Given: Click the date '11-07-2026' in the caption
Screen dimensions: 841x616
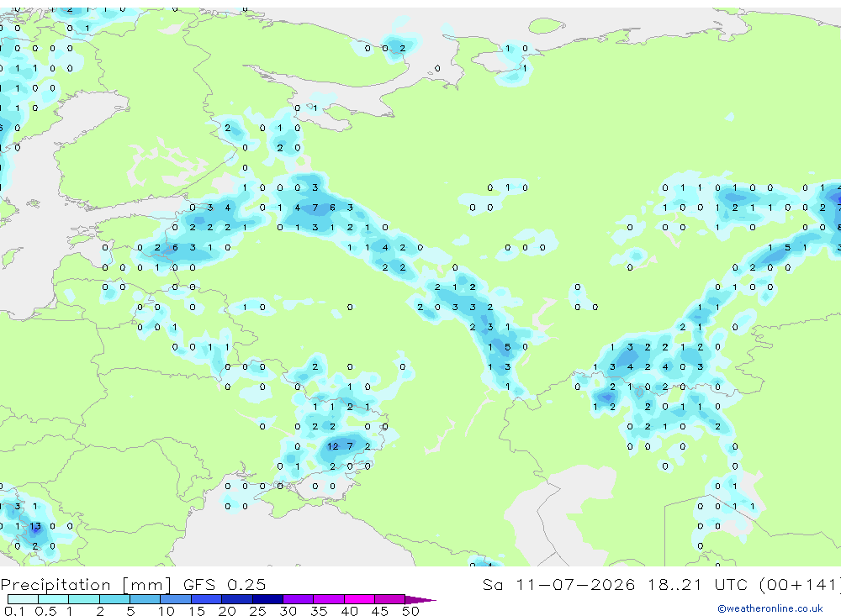Looking at the screenshot, I should [x=575, y=584].
